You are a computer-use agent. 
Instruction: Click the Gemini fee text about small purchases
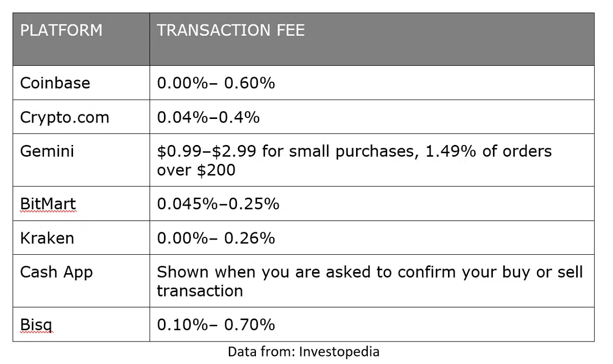(x=354, y=151)
